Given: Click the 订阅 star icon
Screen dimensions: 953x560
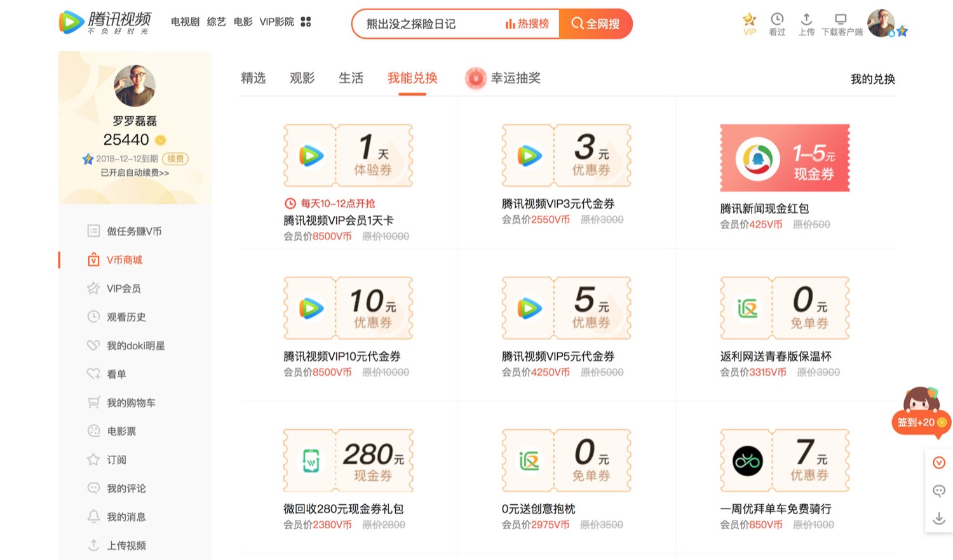Looking at the screenshot, I should click(x=93, y=459).
